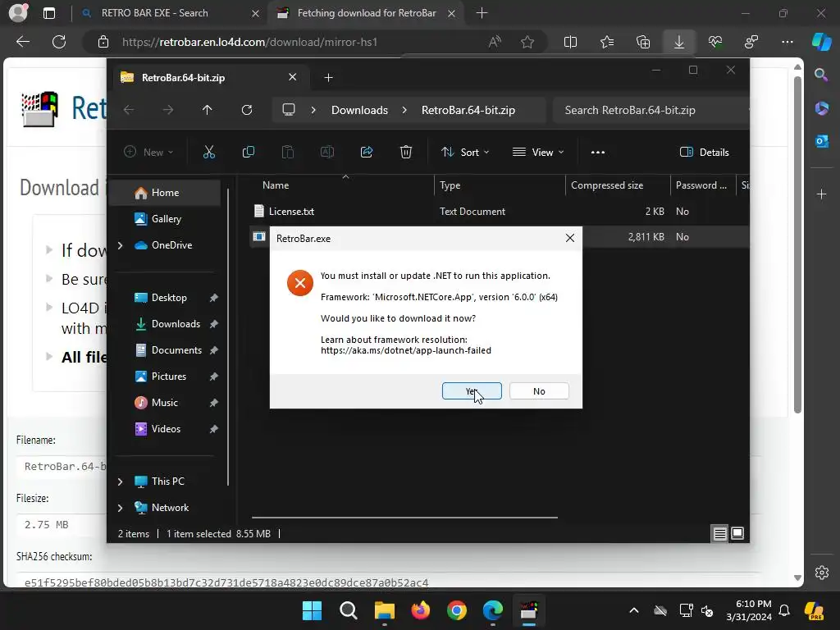Click Yes in the RetroBar.exe dialog
The height and width of the screenshot is (630, 840).
point(472,391)
